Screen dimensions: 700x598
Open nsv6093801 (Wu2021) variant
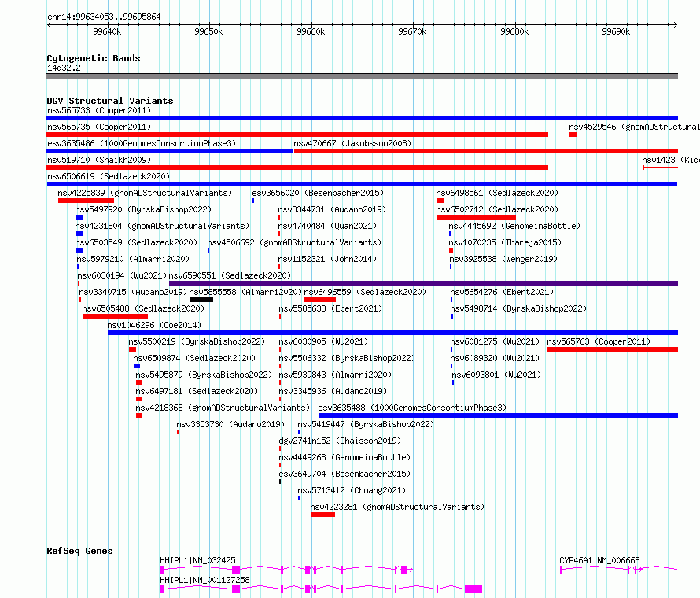[x=496, y=375]
